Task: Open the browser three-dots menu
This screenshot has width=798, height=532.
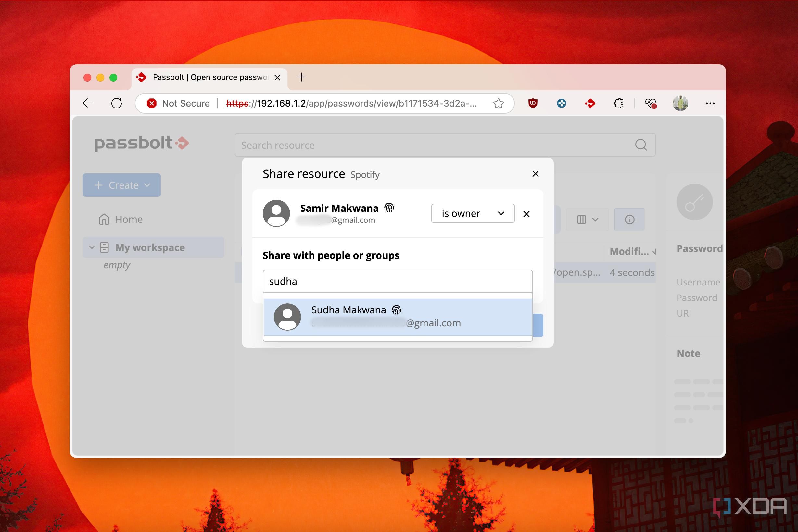Action: [710, 103]
